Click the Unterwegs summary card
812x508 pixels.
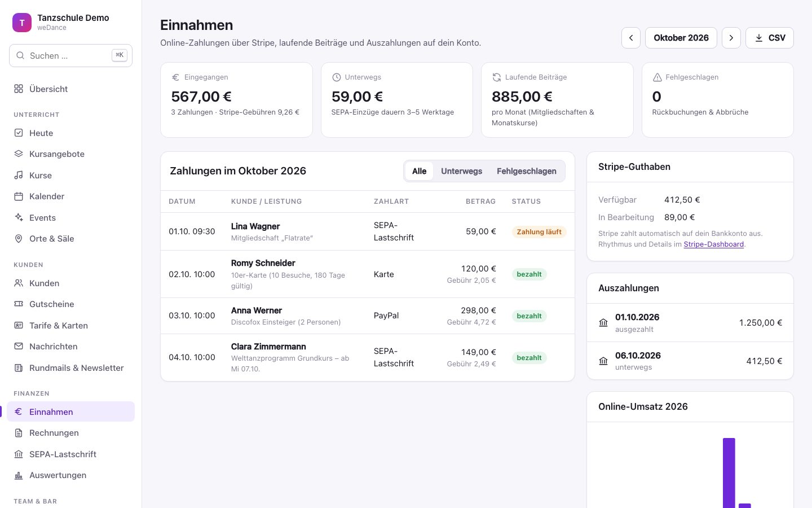click(x=397, y=100)
